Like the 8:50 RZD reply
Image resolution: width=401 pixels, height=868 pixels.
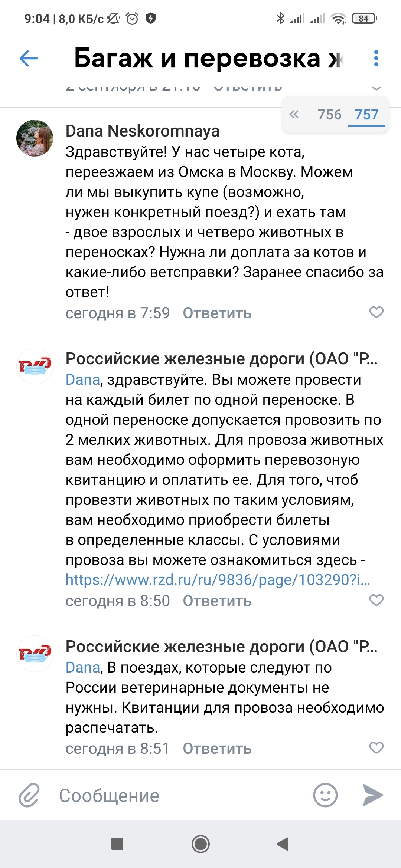pyautogui.click(x=376, y=600)
